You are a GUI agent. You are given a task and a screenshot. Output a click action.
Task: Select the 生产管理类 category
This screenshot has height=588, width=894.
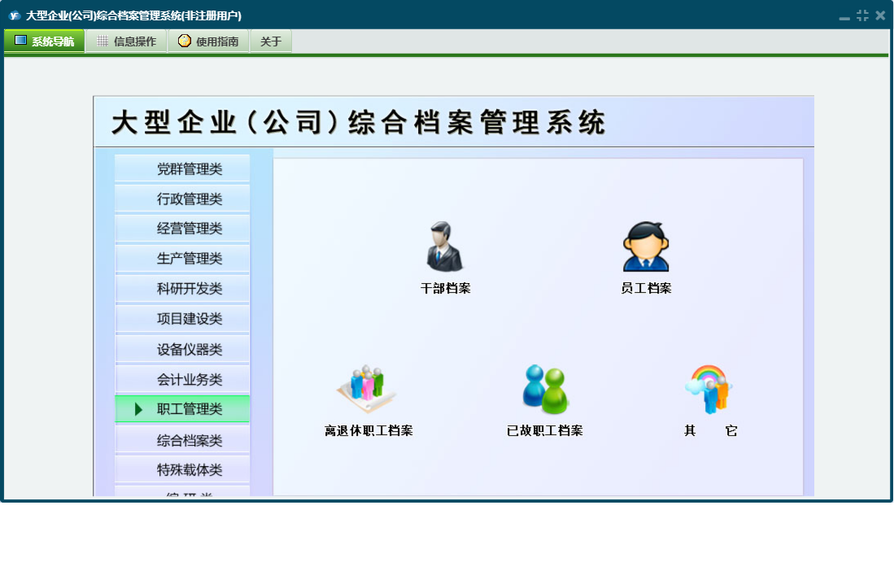click(182, 259)
